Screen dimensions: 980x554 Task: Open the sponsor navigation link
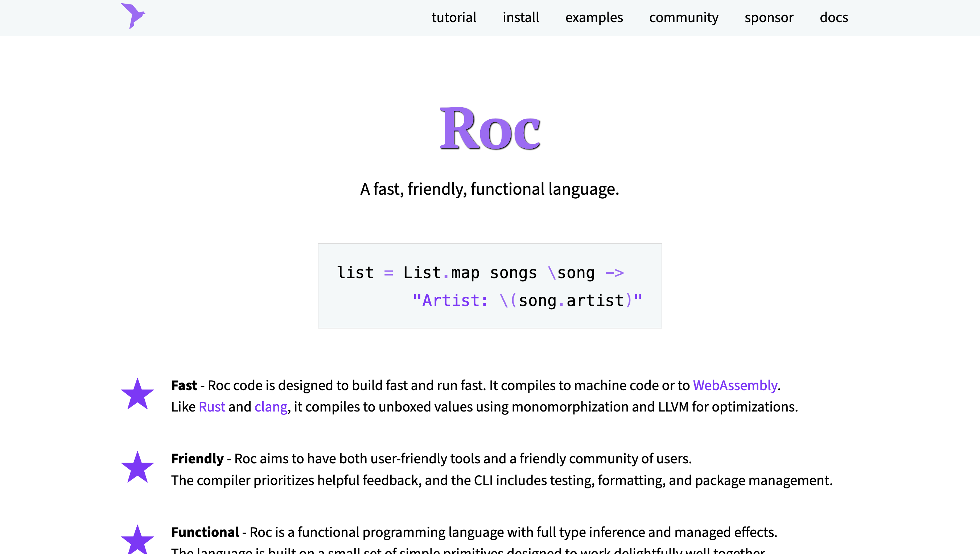(x=769, y=17)
